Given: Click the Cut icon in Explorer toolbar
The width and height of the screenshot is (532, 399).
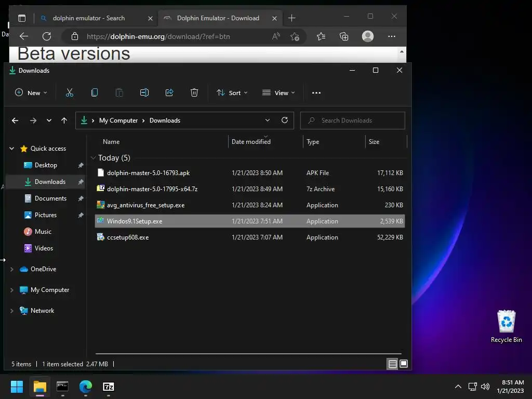Looking at the screenshot, I should tap(70, 92).
